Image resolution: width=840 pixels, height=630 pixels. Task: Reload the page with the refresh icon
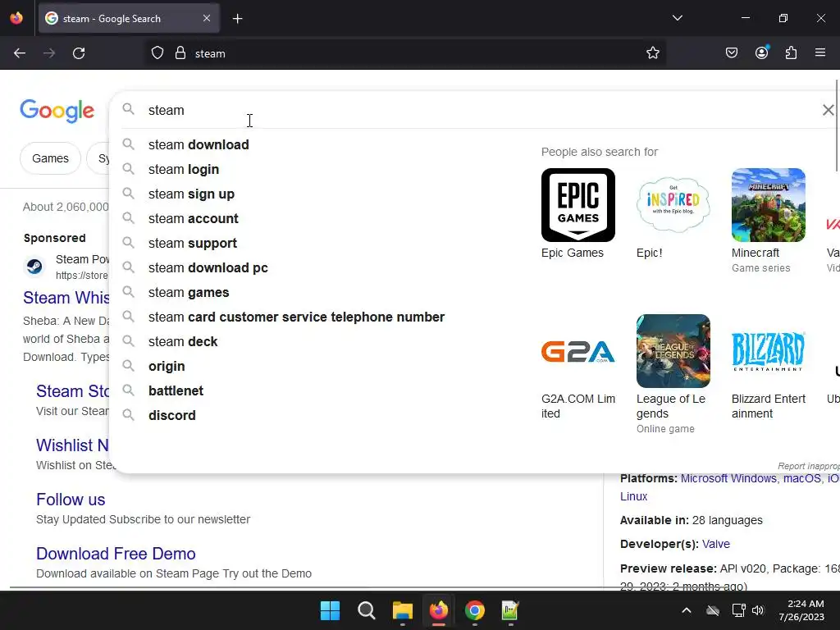79,53
